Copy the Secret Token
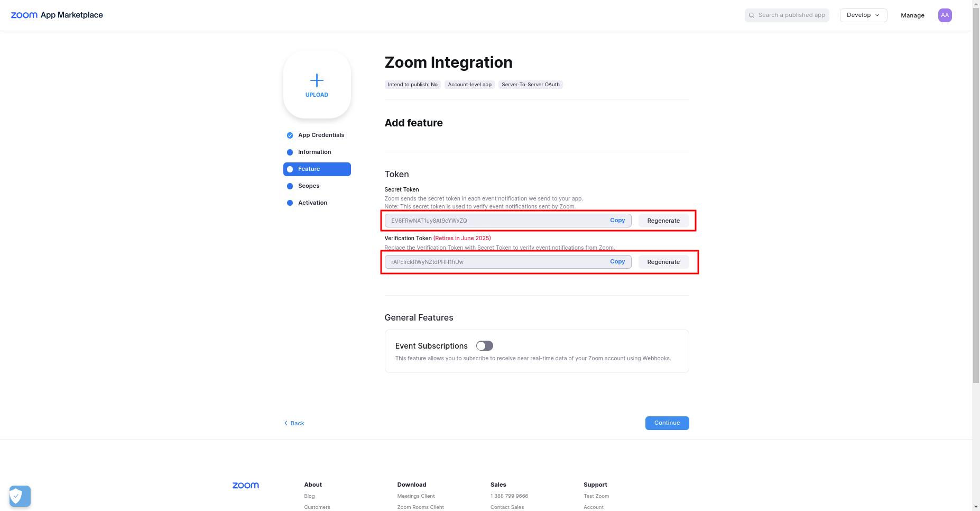The width and height of the screenshot is (980, 511). coord(617,221)
